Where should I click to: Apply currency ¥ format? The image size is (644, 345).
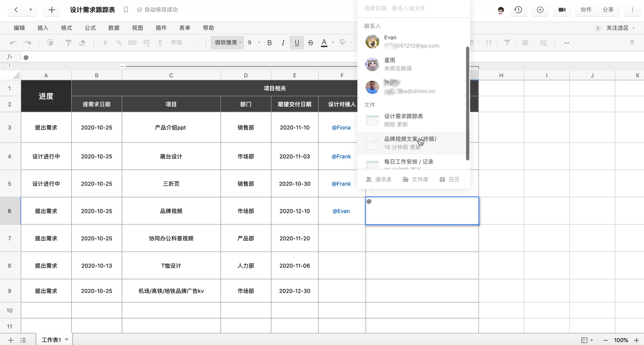[x=105, y=43]
